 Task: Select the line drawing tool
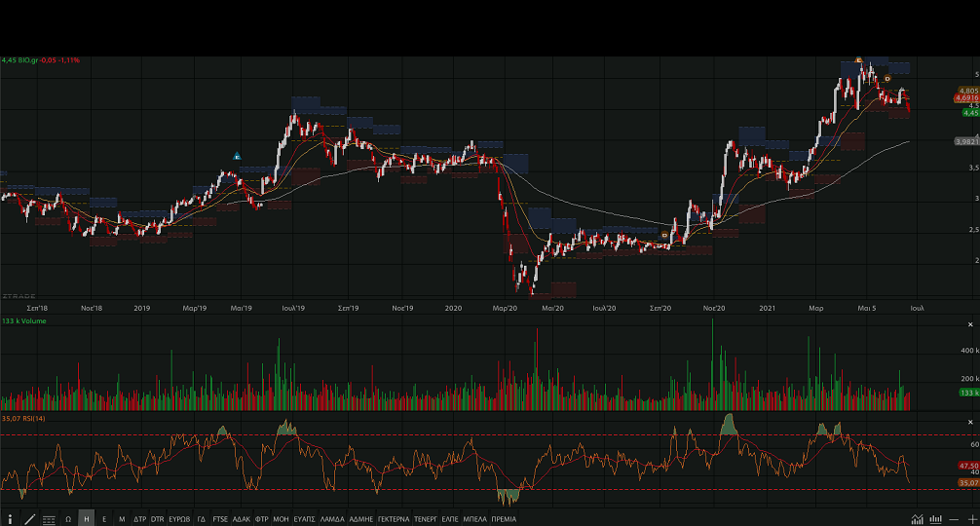point(29,519)
